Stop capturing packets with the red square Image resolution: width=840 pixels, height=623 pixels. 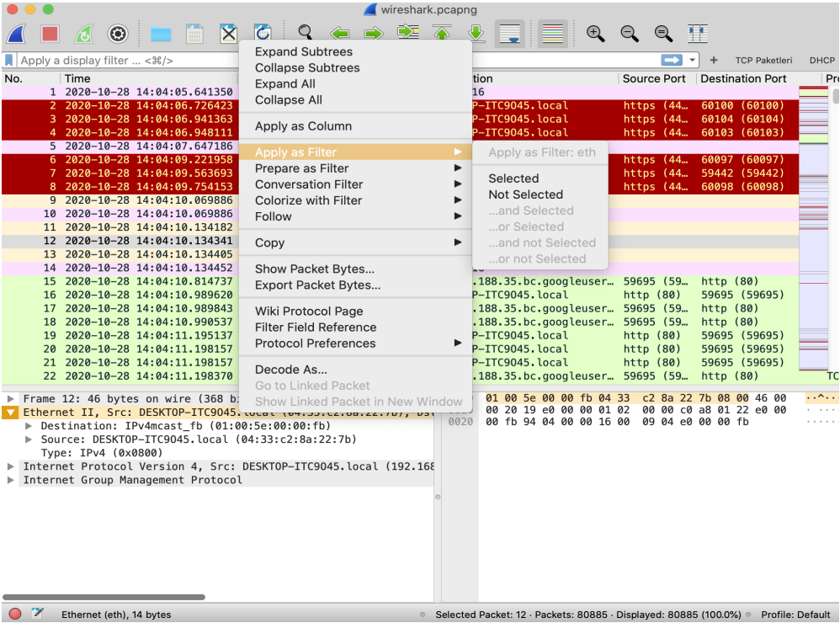click(50, 34)
